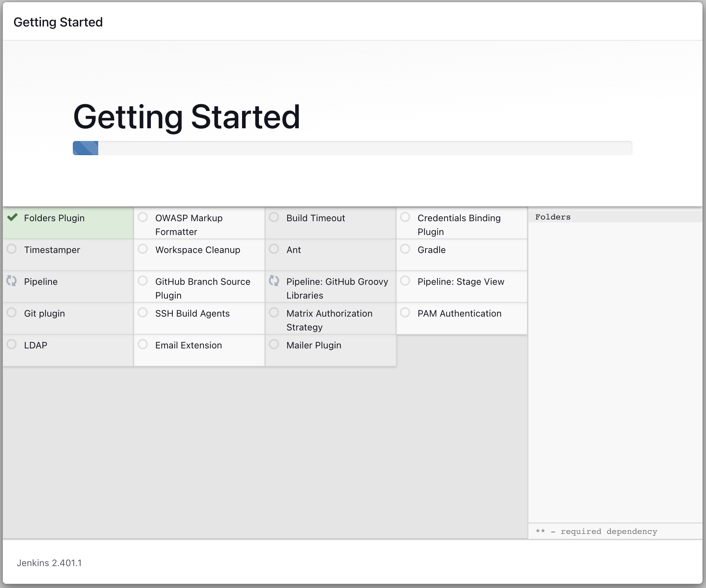Viewport: 706px width, 588px height.
Task: Click the Folders entry in the status panel
Action: (553, 217)
